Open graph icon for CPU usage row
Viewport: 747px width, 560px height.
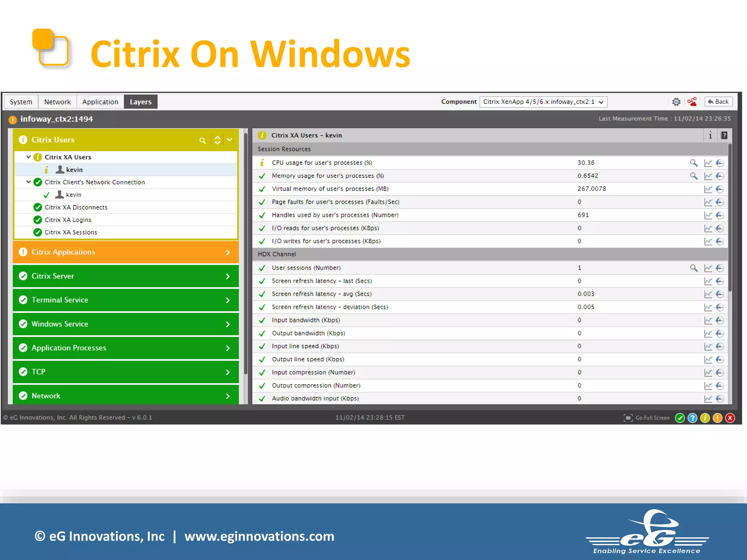(708, 163)
